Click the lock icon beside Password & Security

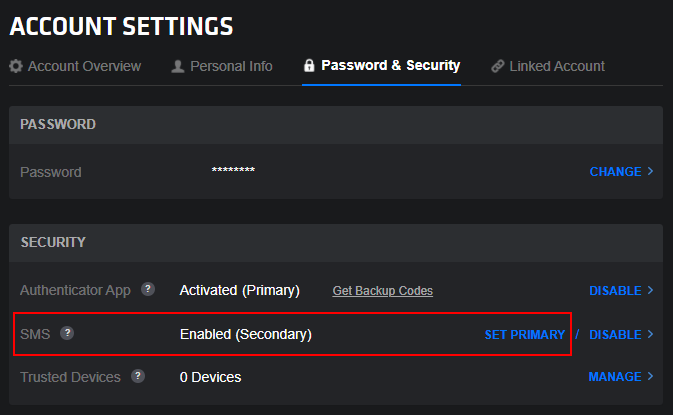coord(310,66)
